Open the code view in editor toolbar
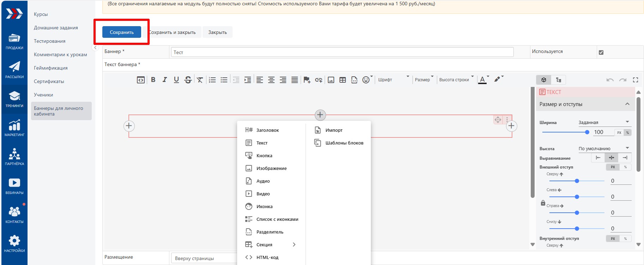Viewport: 644px width, 265px height. 141,80
